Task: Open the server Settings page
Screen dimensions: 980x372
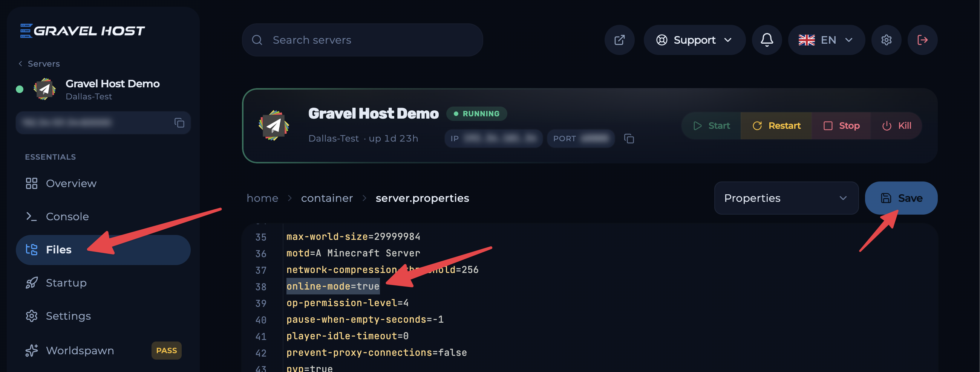Action: click(103, 316)
